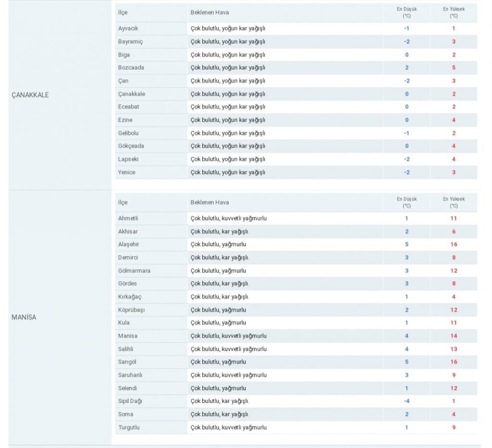
Task: Click the Çanakkale district row name
Action: coord(132,94)
